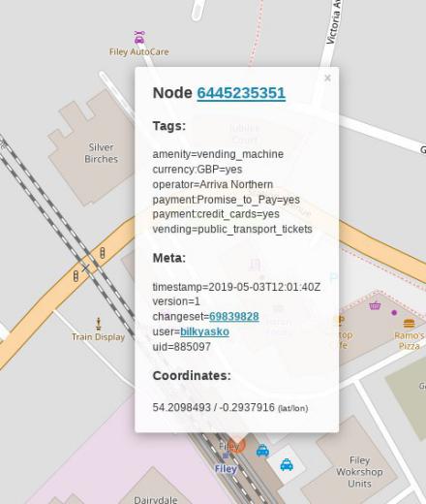Click the uid=885097 line
This screenshot has width=426, height=504.
coord(181,347)
